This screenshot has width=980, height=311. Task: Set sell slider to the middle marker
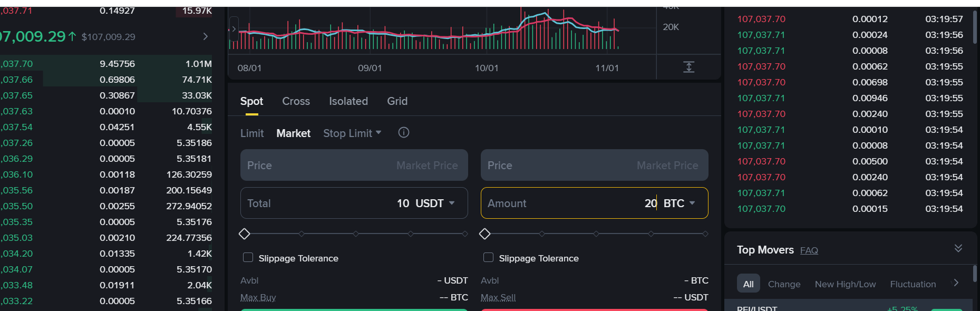(596, 234)
